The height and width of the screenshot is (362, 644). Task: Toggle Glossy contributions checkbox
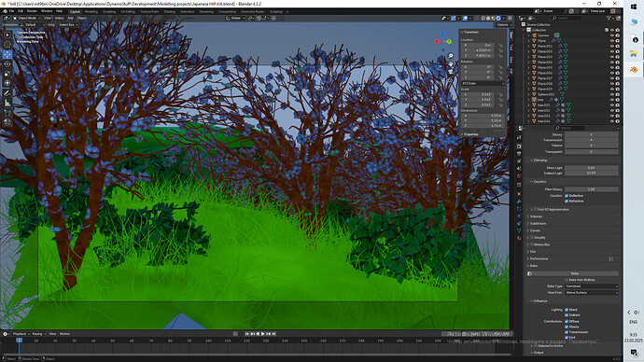click(567, 327)
